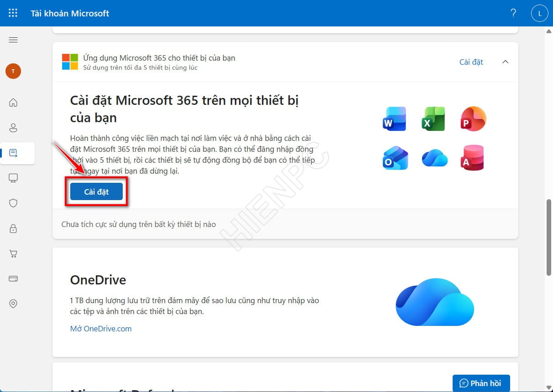This screenshot has height=392, width=553.
Task: Open the subscriptions sidebar icon
Action: pyautogui.click(x=13, y=153)
